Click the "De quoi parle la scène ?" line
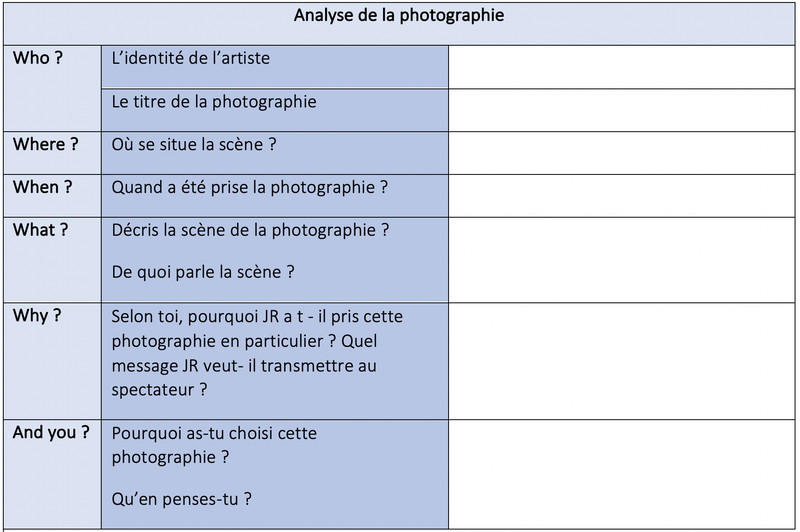 pos(203,271)
